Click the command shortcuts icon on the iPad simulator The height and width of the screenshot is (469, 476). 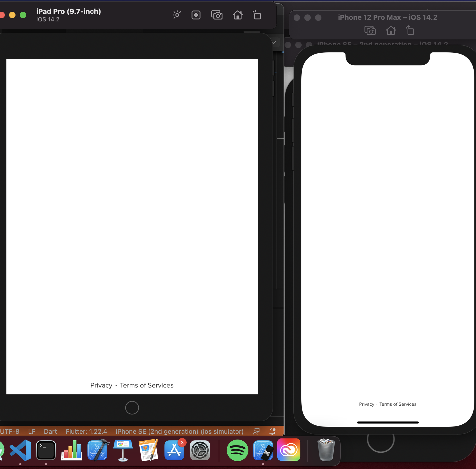coord(196,15)
